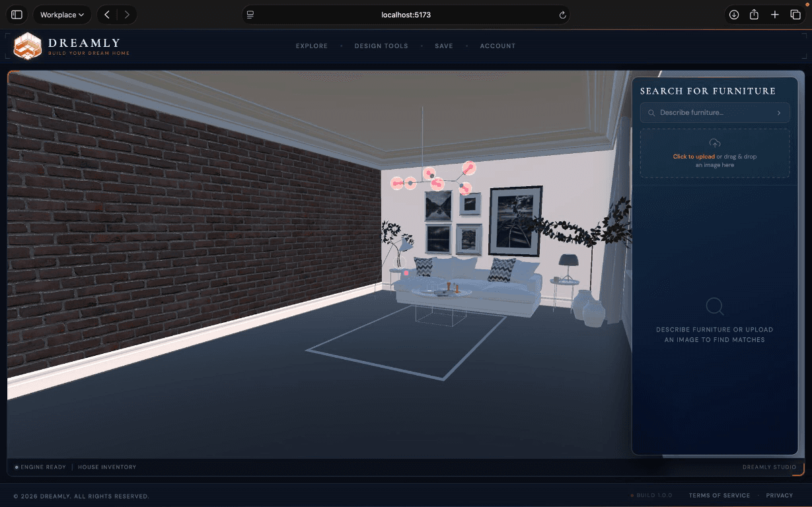
Task: Click the magnifier icon in furniture search field
Action: [652, 113]
